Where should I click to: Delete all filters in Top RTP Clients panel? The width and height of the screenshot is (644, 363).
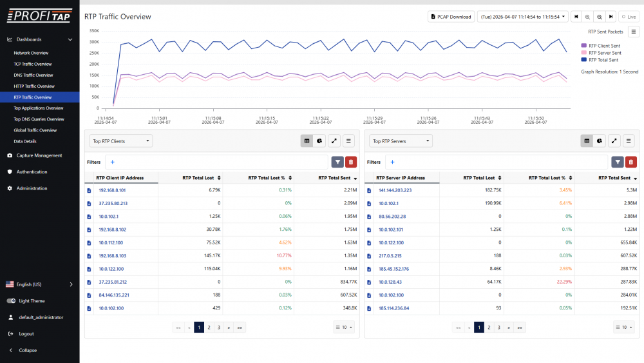tap(351, 162)
